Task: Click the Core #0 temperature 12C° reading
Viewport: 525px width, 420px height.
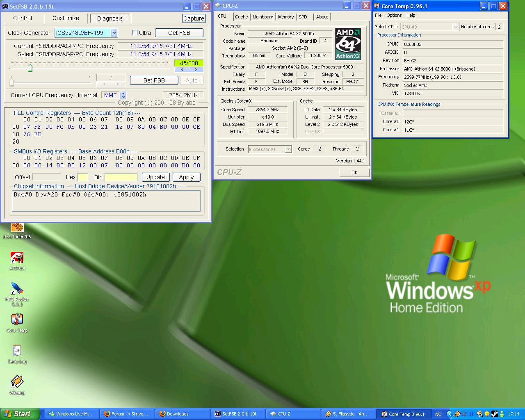Action: 453,121
